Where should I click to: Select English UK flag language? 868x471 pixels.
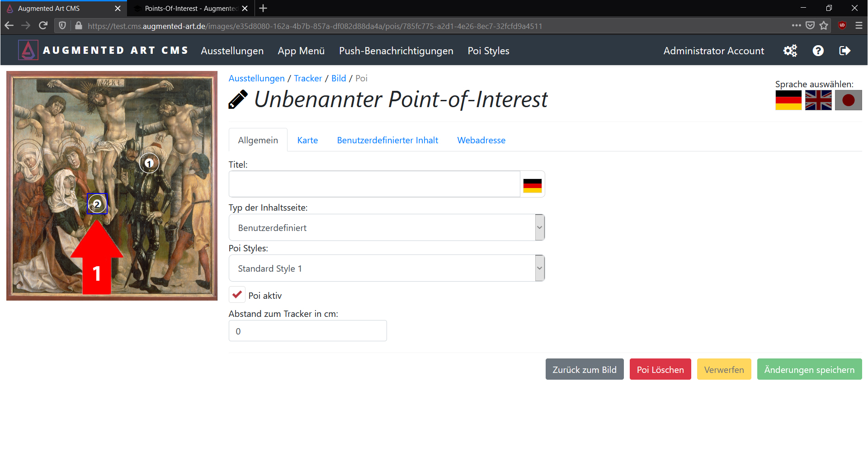[818, 100]
